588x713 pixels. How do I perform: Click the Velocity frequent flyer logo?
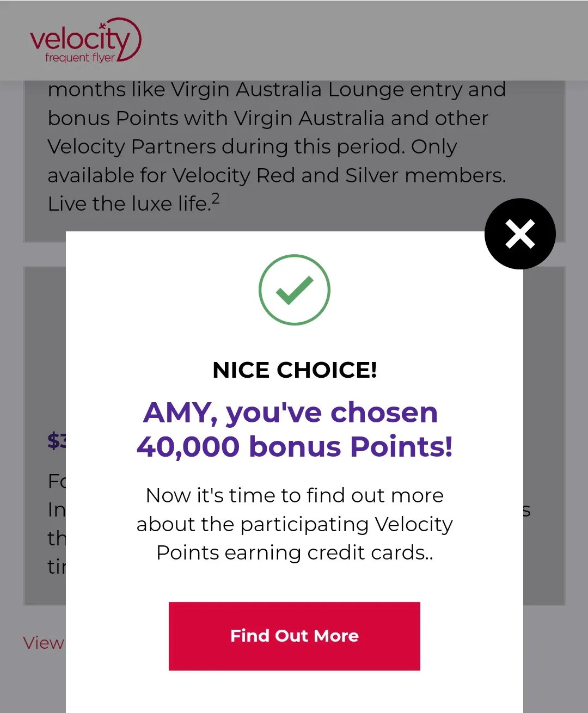[85, 41]
